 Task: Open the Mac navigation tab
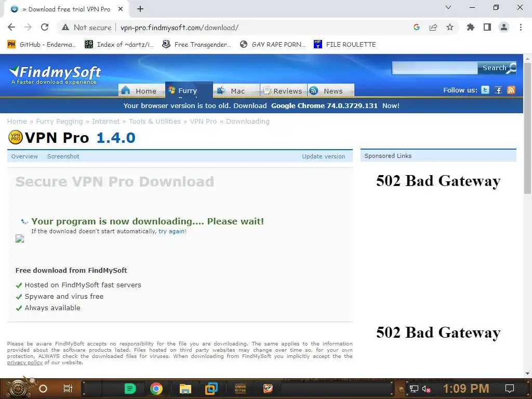click(x=236, y=90)
